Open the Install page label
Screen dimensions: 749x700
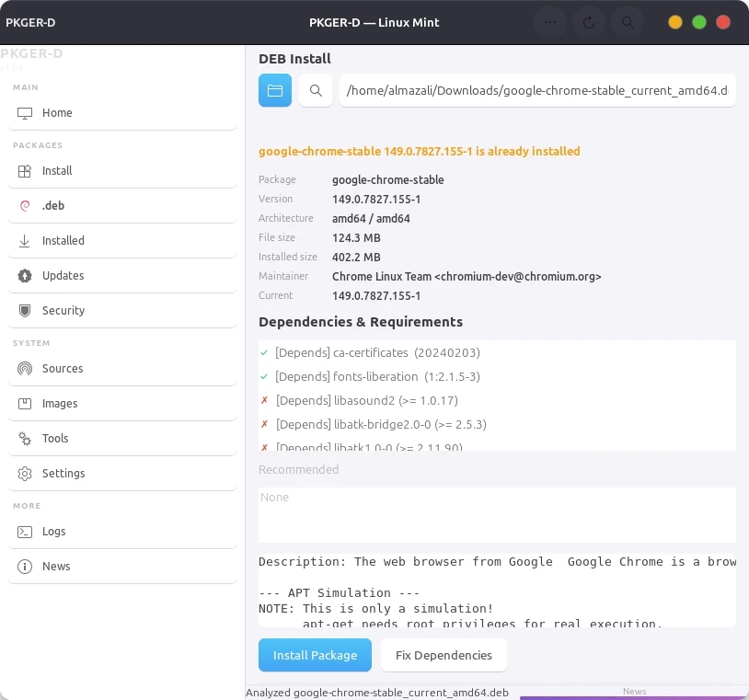57,170
